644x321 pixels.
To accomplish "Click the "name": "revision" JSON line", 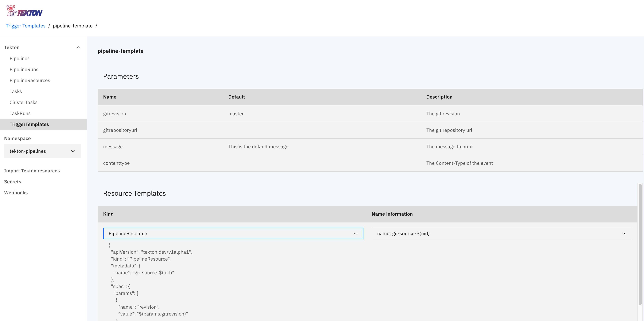I will click(139, 307).
